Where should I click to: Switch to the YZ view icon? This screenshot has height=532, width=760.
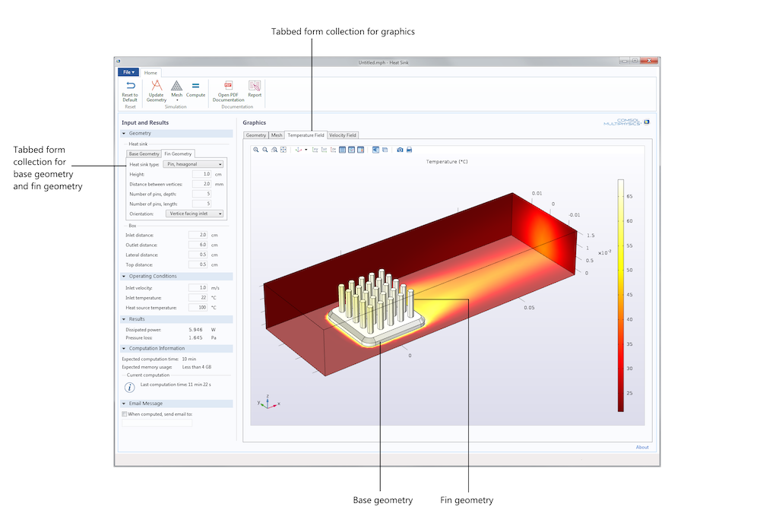tap(325, 150)
